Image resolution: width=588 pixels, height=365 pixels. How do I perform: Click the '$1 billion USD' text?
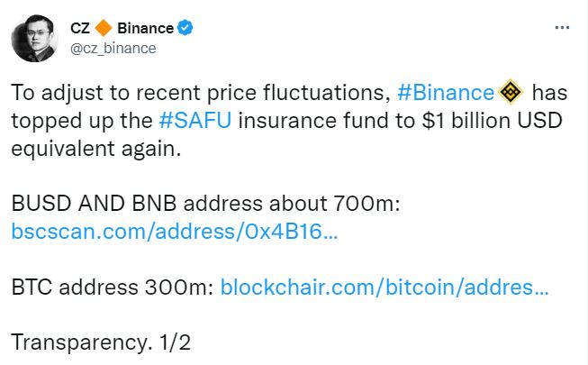tap(474, 120)
